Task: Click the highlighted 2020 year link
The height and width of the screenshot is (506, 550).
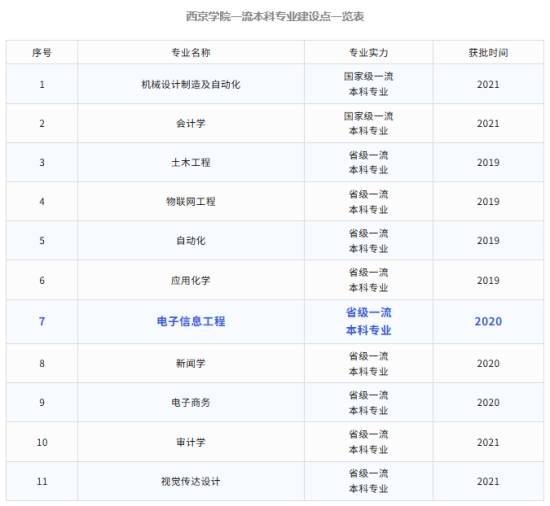Action: [x=488, y=321]
